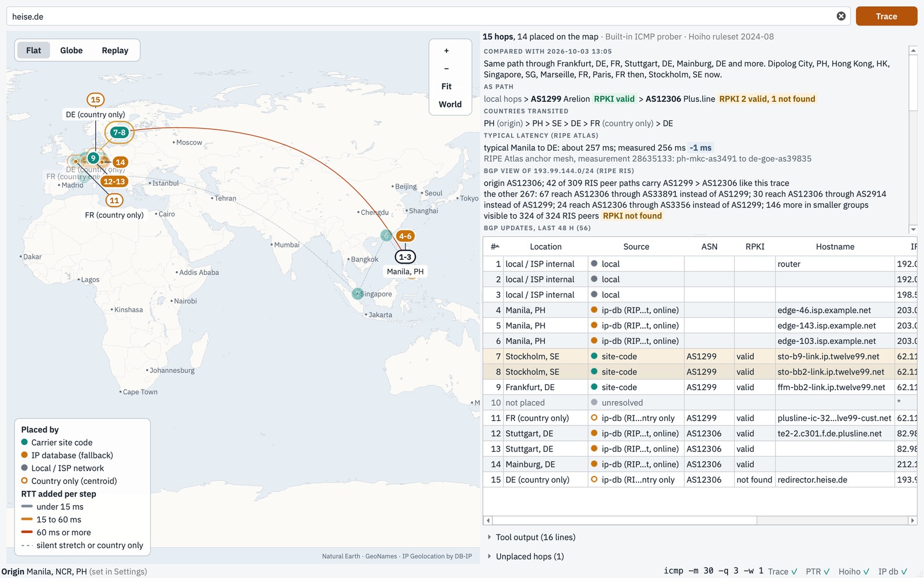Select the hop 9 Frankfurt, DE row

click(x=700, y=387)
